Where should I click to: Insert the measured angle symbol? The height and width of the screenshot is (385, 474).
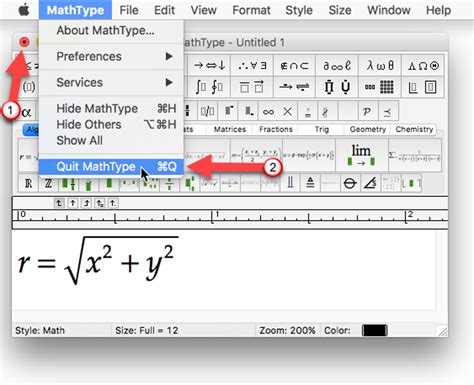(x=370, y=183)
